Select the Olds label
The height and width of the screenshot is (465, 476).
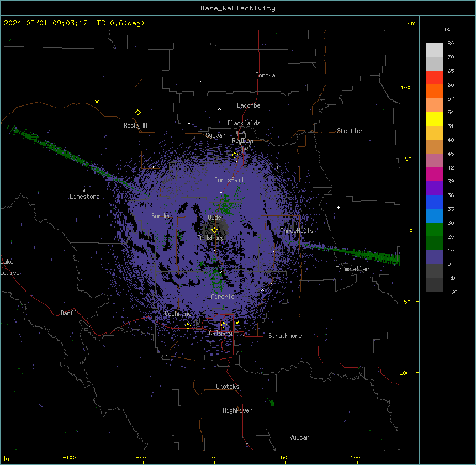214,218
